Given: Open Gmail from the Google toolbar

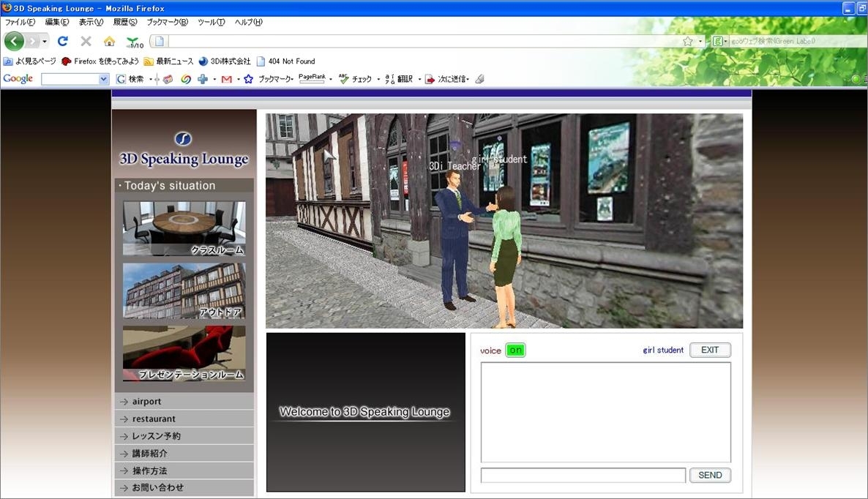Looking at the screenshot, I should [226, 79].
